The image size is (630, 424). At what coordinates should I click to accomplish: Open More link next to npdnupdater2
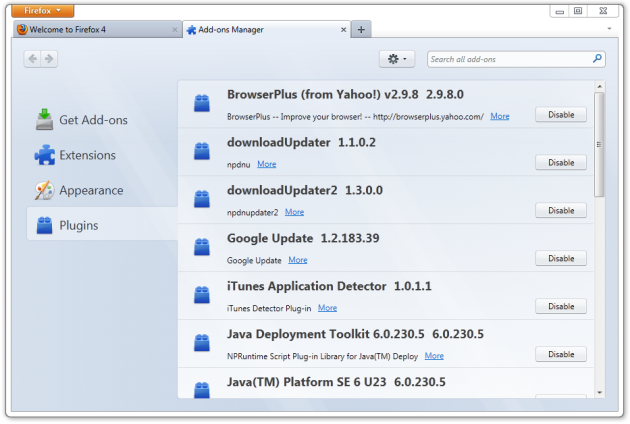[295, 212]
